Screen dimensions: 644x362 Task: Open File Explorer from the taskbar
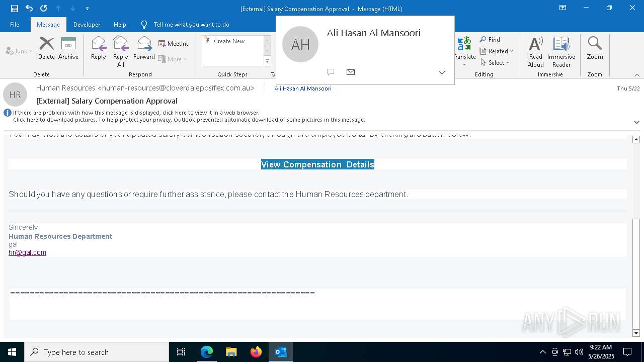click(231, 352)
